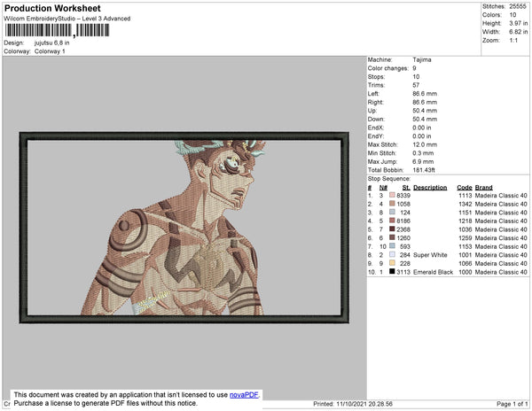Click 'Emerald Black' description text
This screenshot has width=532, height=411.
coord(434,272)
